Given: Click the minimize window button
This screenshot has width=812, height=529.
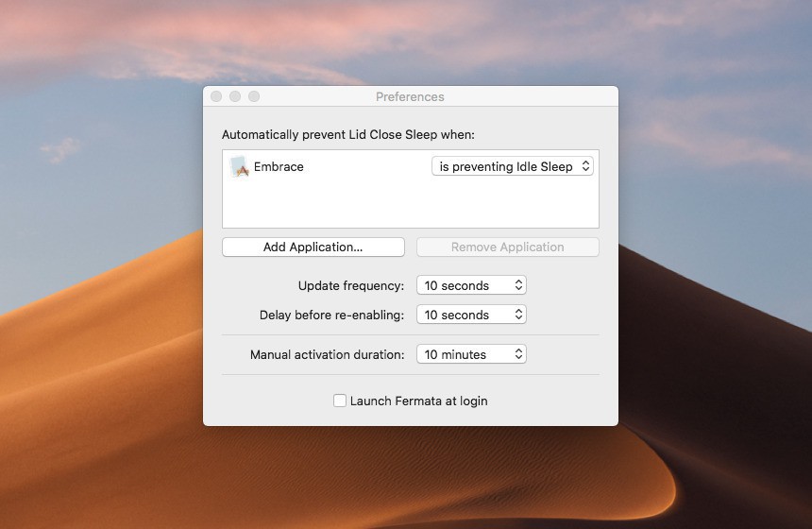Looking at the screenshot, I should 235,96.
